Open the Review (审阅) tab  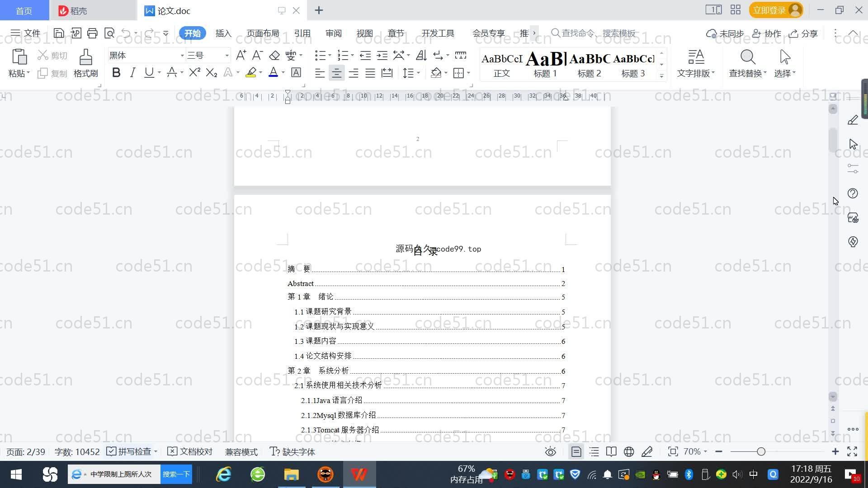[x=334, y=33]
